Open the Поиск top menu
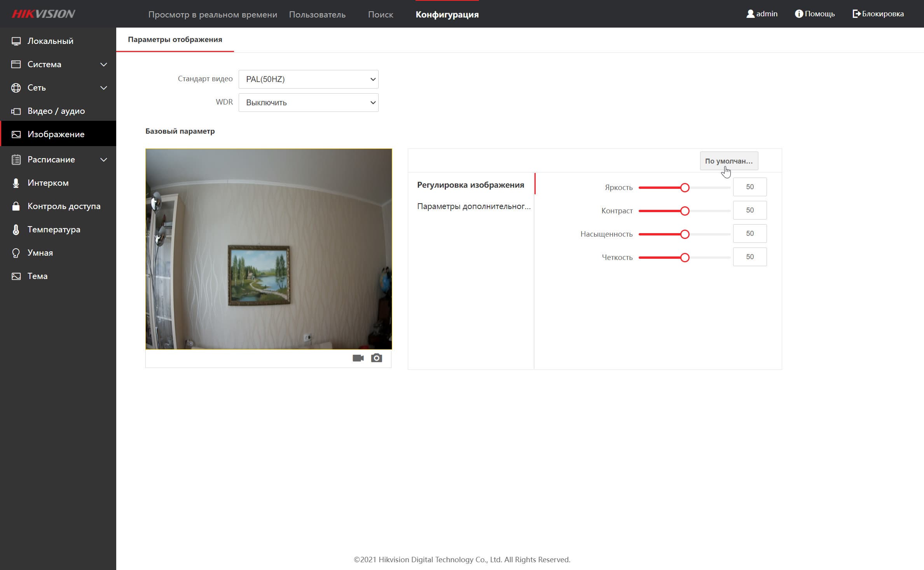Image resolution: width=924 pixels, height=570 pixels. (x=380, y=15)
